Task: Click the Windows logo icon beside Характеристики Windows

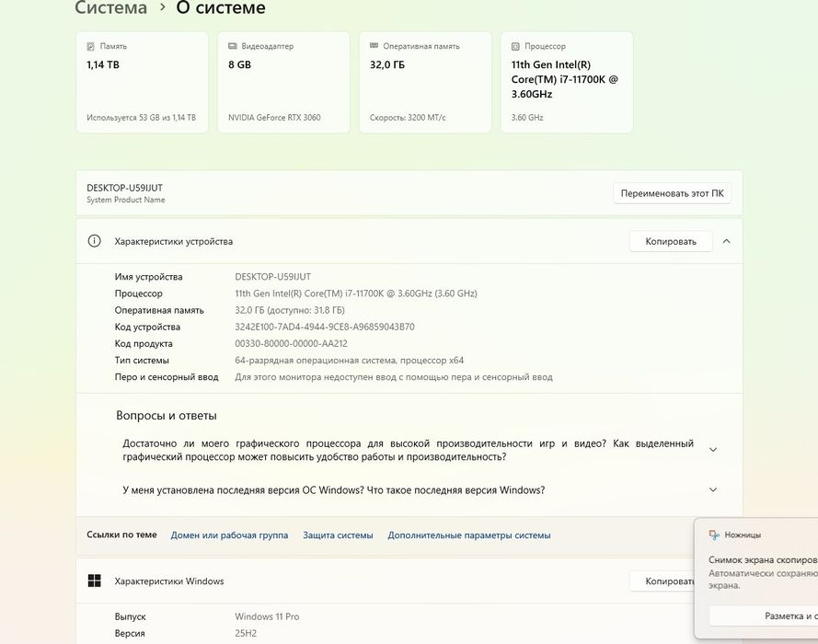Action: [x=95, y=581]
